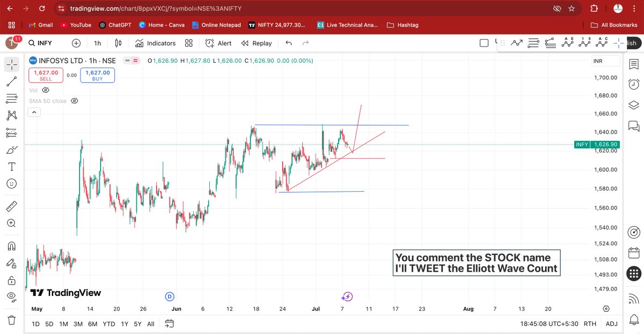Open the chat speech bubbles panel
This screenshot has width=644, height=334.
(x=634, y=126)
